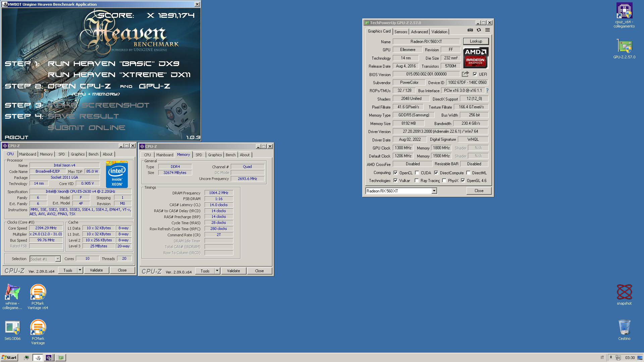Click the quick launch show desktop icon
This screenshot has height=362, width=644.
pos(26,358)
